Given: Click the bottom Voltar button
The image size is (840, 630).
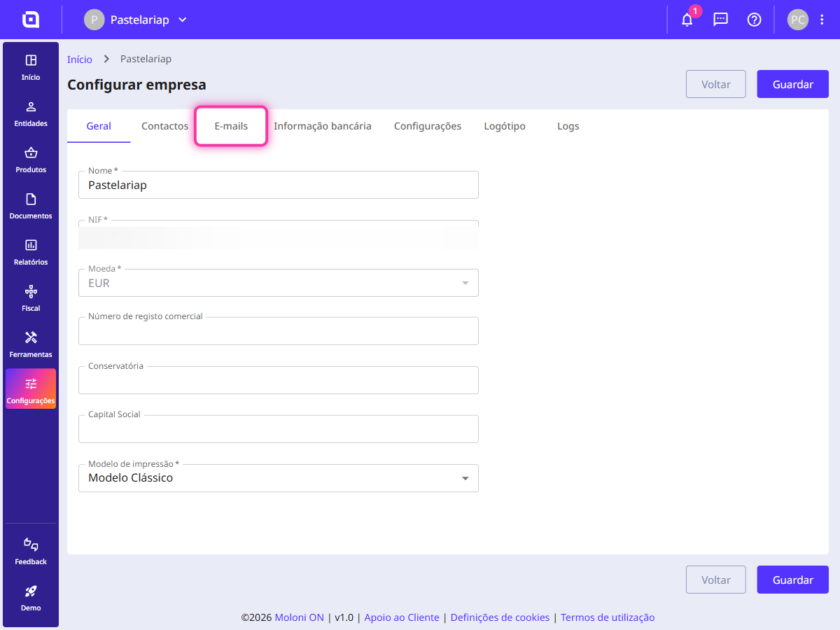Looking at the screenshot, I should coord(716,580).
